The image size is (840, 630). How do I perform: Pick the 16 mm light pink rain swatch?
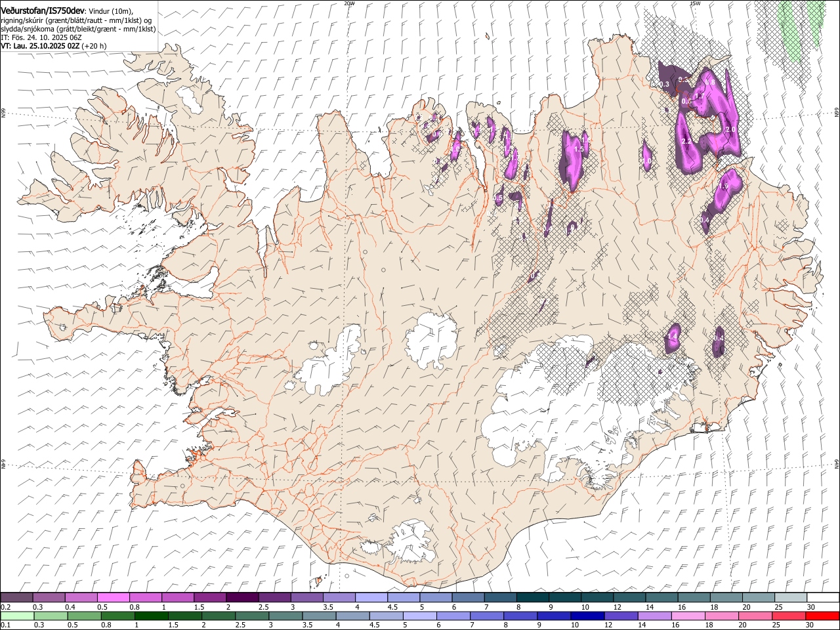688,616
